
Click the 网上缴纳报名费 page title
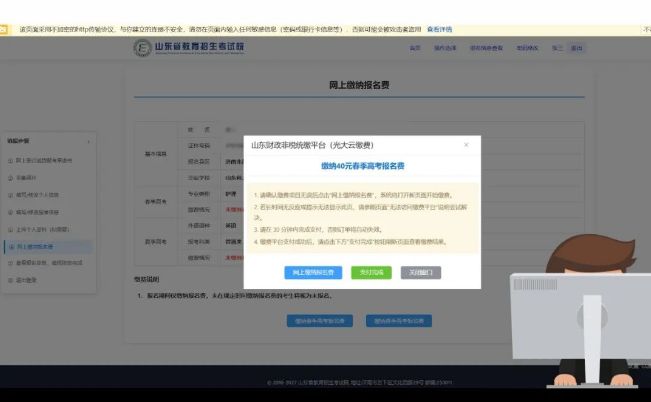coord(359,85)
